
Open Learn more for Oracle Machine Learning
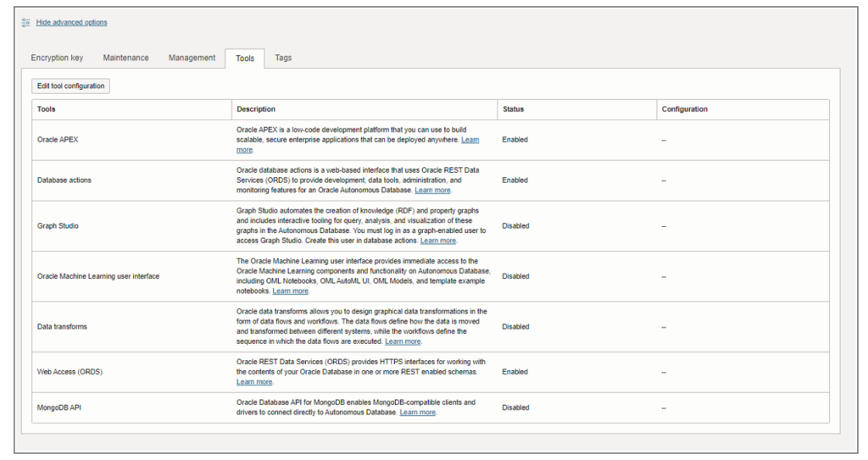tap(290, 291)
